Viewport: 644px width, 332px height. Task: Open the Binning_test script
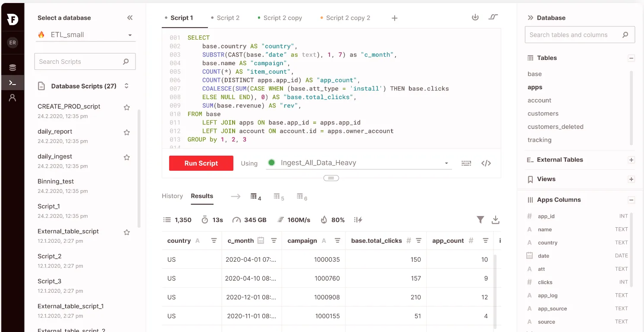[x=56, y=182]
